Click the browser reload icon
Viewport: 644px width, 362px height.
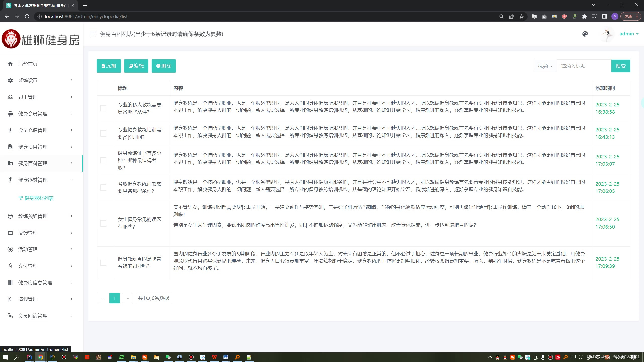click(x=27, y=16)
